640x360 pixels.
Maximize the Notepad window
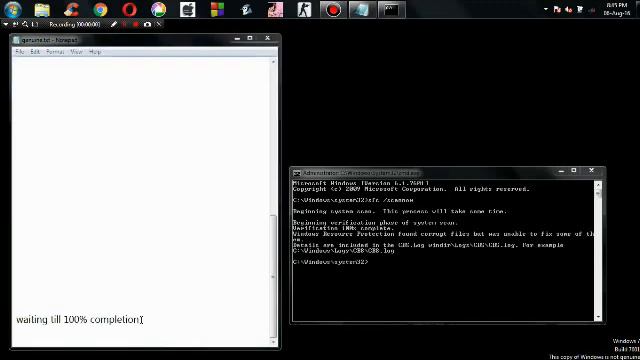click(250, 38)
